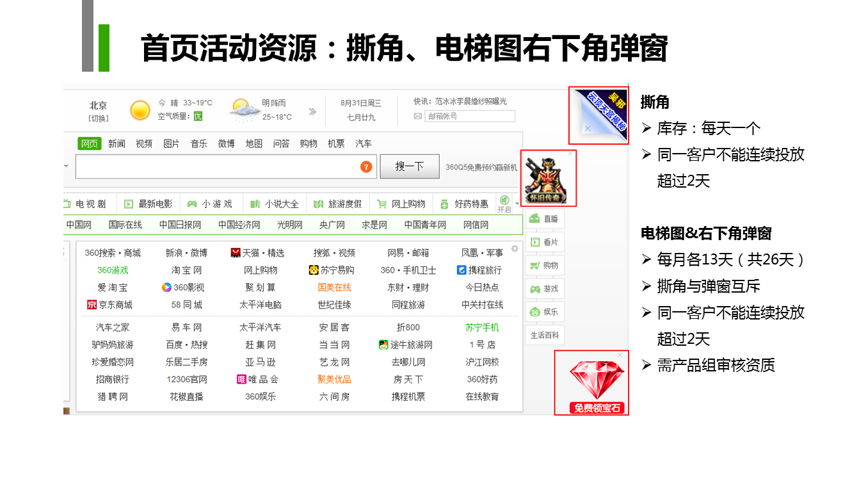Image resolution: width=868 pixels, height=486 pixels.
Task: Switch city via 切换 under 北京
Action: (x=99, y=118)
